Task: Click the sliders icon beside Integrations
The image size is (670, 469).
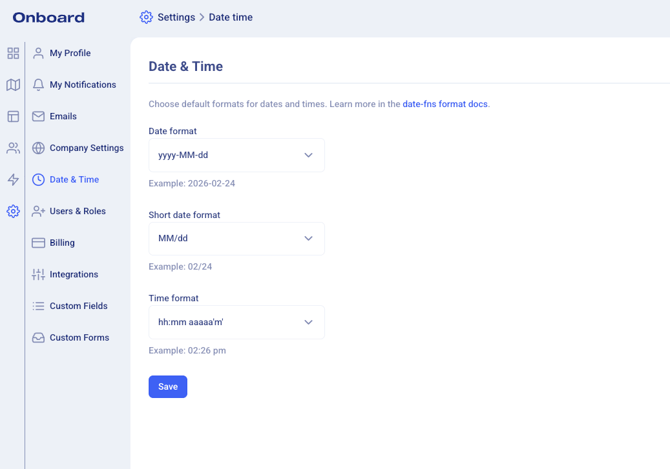Action: click(x=38, y=274)
